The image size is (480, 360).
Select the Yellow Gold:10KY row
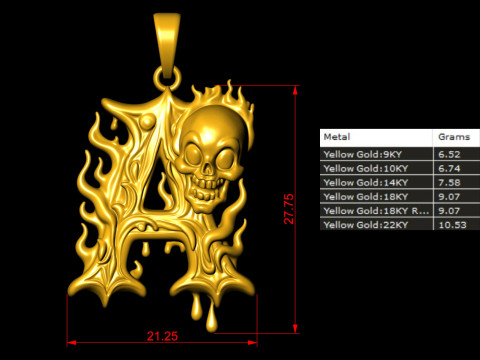400,168
